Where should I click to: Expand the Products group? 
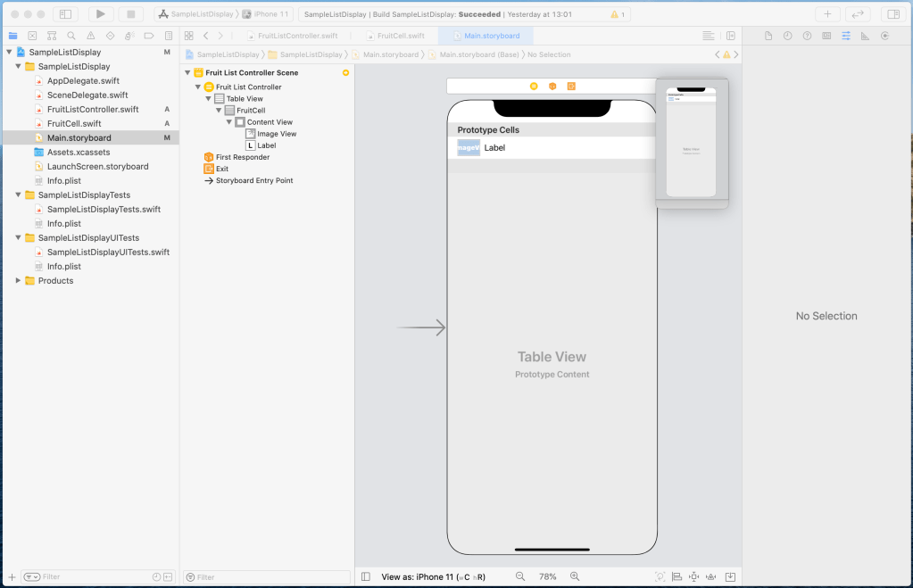pyautogui.click(x=18, y=281)
